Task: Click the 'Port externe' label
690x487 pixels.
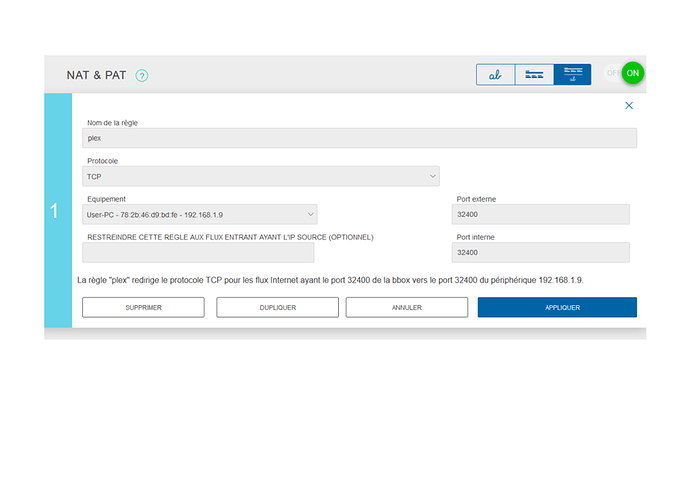Action: coord(476,199)
